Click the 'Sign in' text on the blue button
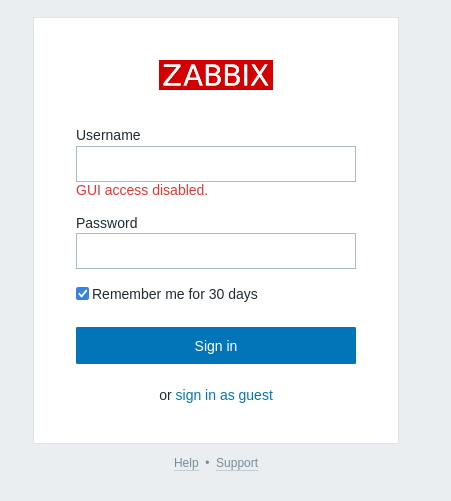This screenshot has height=501, width=451. [x=216, y=346]
